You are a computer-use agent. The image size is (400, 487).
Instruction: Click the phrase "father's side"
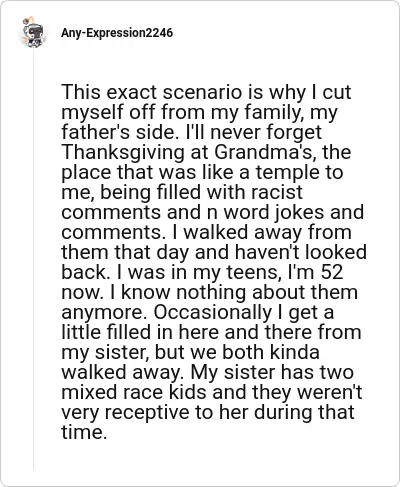tap(118, 132)
